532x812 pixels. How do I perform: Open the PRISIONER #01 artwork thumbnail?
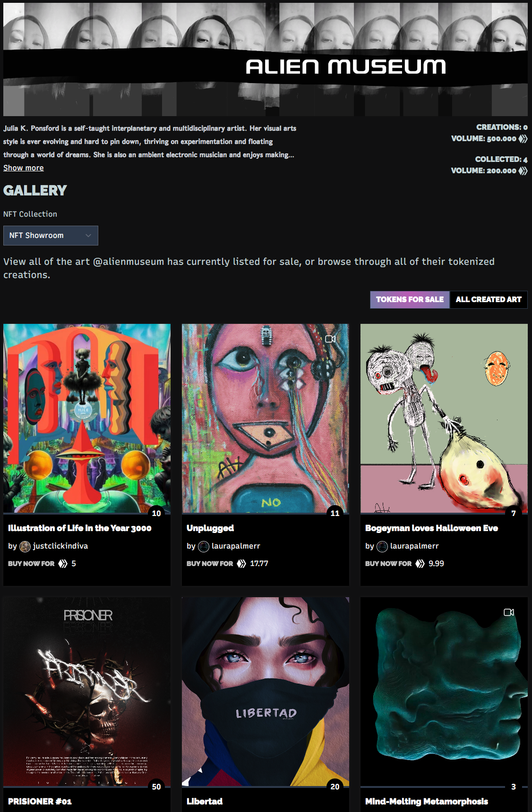[x=87, y=692]
